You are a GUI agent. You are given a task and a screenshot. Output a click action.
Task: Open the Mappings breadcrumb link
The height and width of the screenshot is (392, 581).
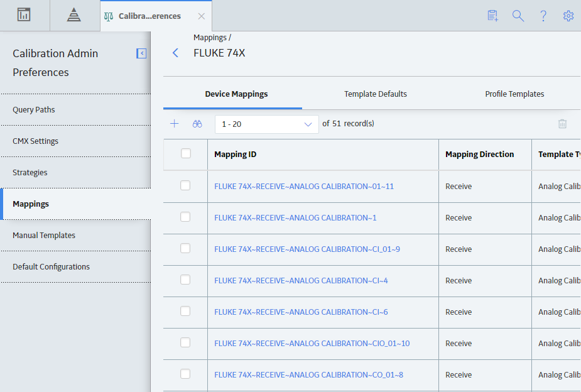click(210, 38)
